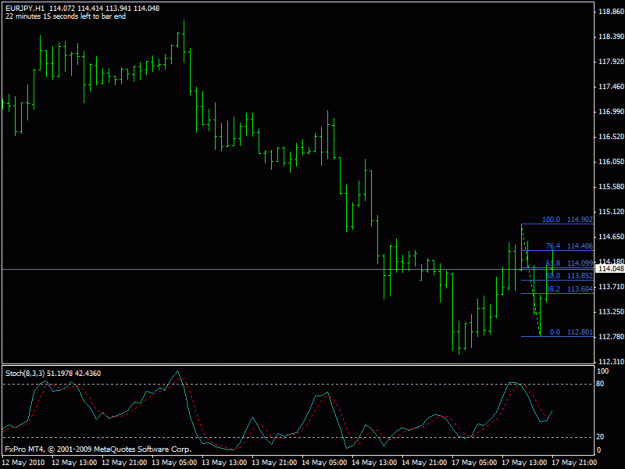Click the '14 May 05:00' time label
Viewport: 625px width, 469px height.
(x=324, y=463)
